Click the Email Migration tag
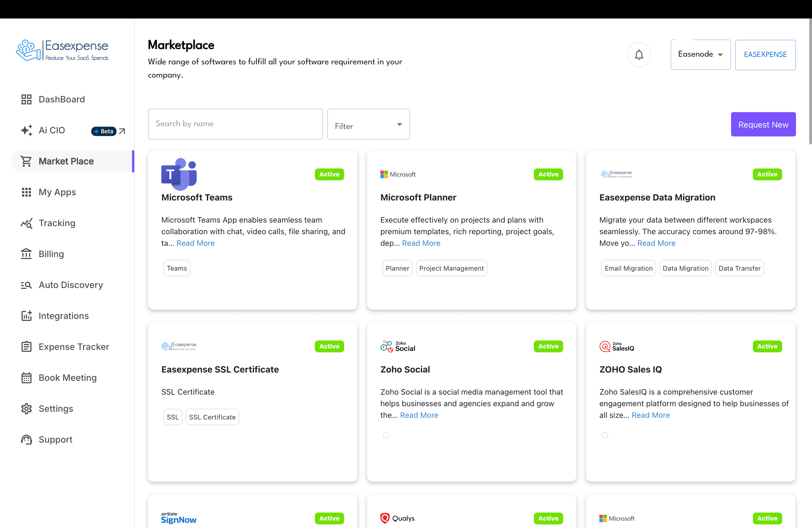This screenshot has height=528, width=812. click(628, 268)
